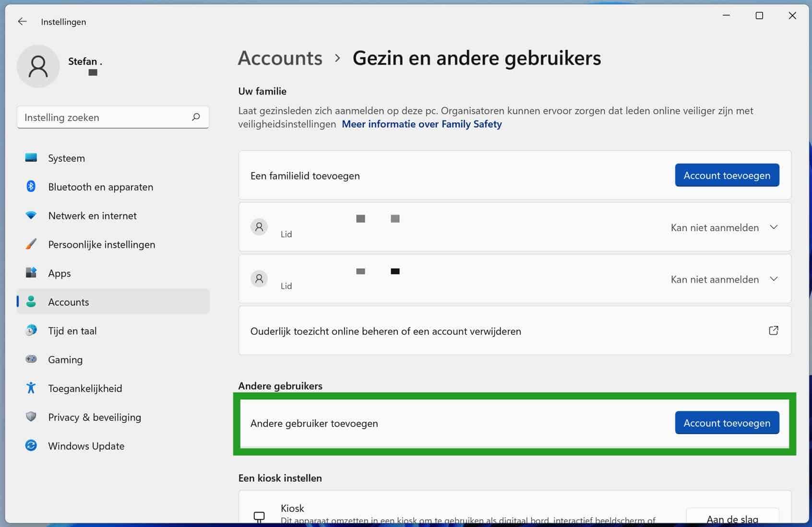The image size is (812, 527).
Task: Select the Netwerk en internet wifi icon
Action: coord(31,216)
